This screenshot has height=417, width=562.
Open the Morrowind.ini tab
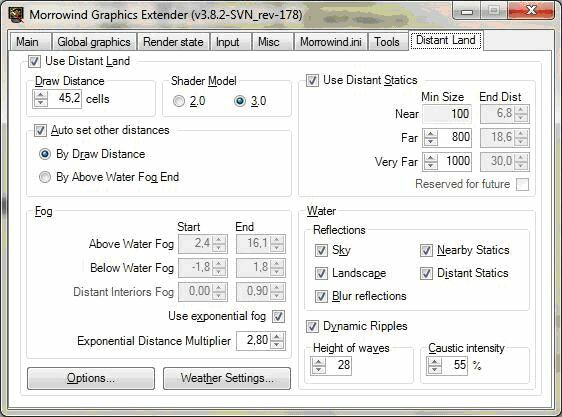[x=331, y=42]
